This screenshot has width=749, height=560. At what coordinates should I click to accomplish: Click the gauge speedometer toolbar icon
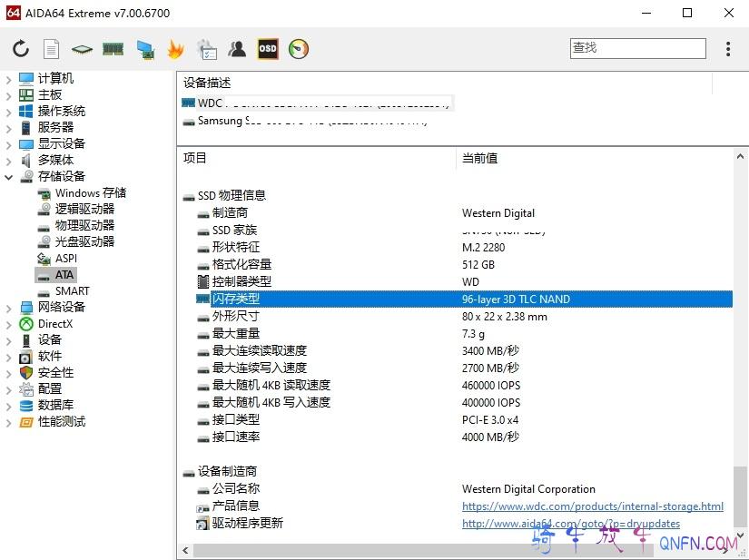(299, 49)
